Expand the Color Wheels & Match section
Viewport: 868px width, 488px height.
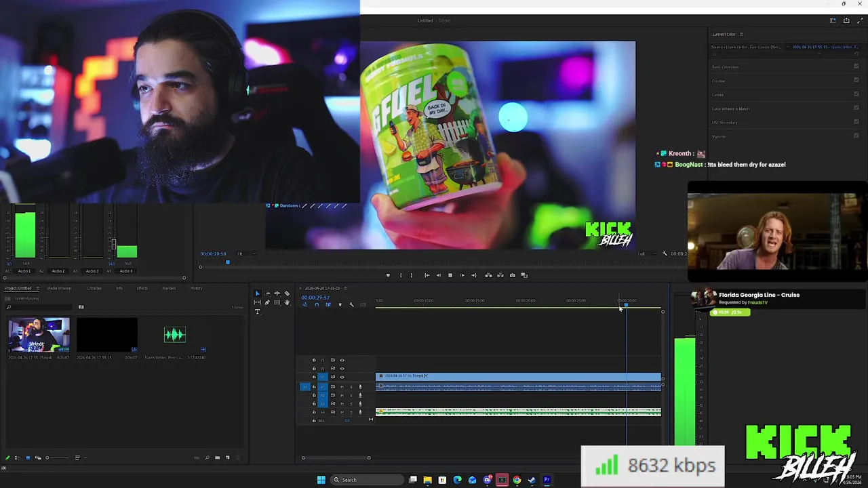(x=730, y=108)
